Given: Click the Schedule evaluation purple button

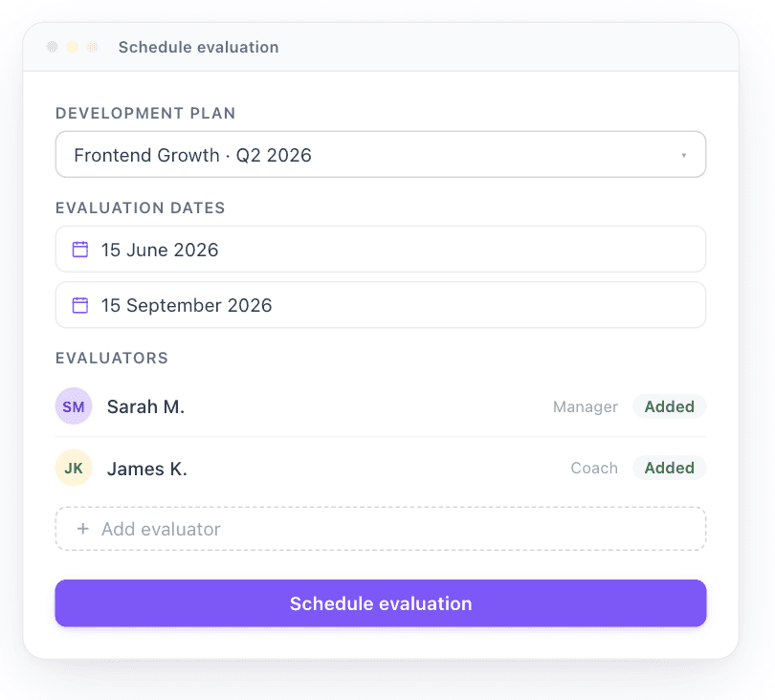Looking at the screenshot, I should point(381,603).
